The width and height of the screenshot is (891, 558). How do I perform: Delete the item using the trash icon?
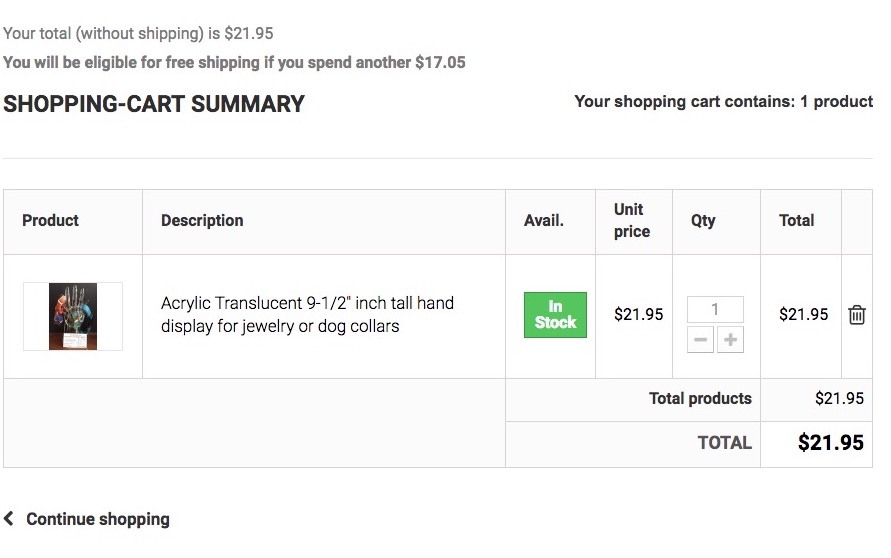pyautogui.click(x=856, y=315)
